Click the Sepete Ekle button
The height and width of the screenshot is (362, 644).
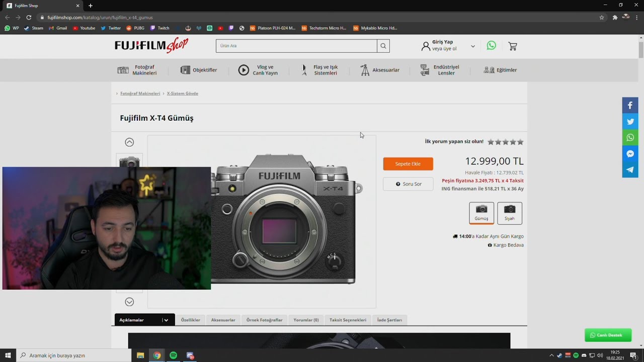click(408, 164)
